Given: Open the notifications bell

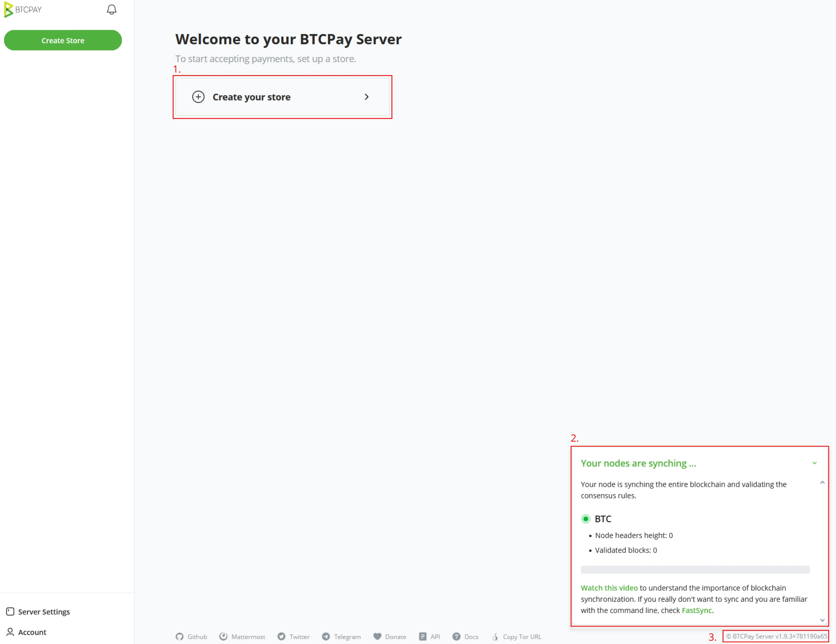Looking at the screenshot, I should pos(111,9).
